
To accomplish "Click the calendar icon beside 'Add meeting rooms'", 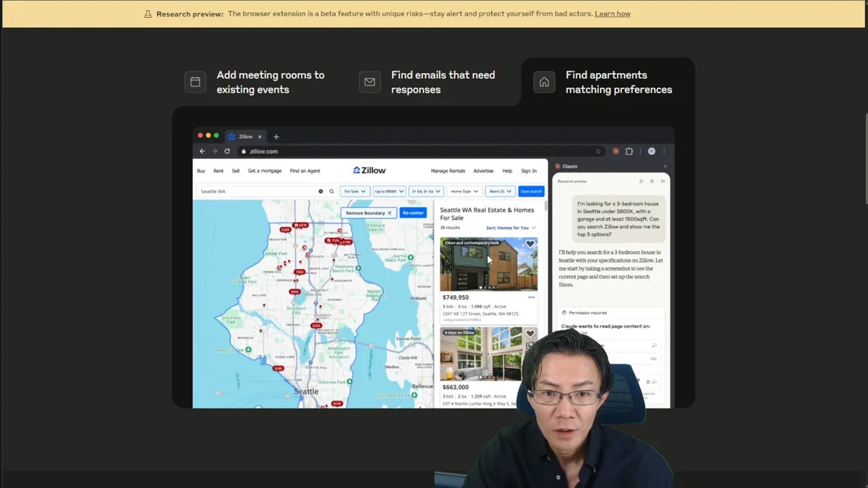I will coord(195,82).
